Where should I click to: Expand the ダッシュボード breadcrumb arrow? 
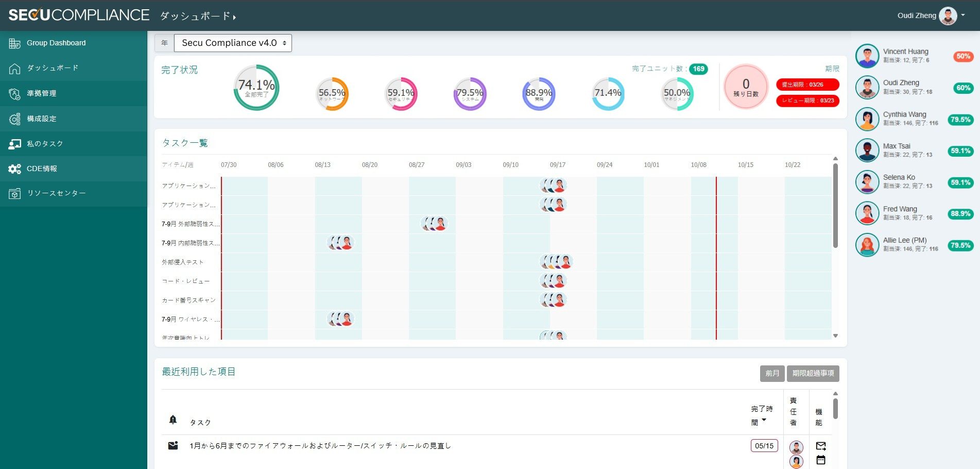tap(234, 18)
